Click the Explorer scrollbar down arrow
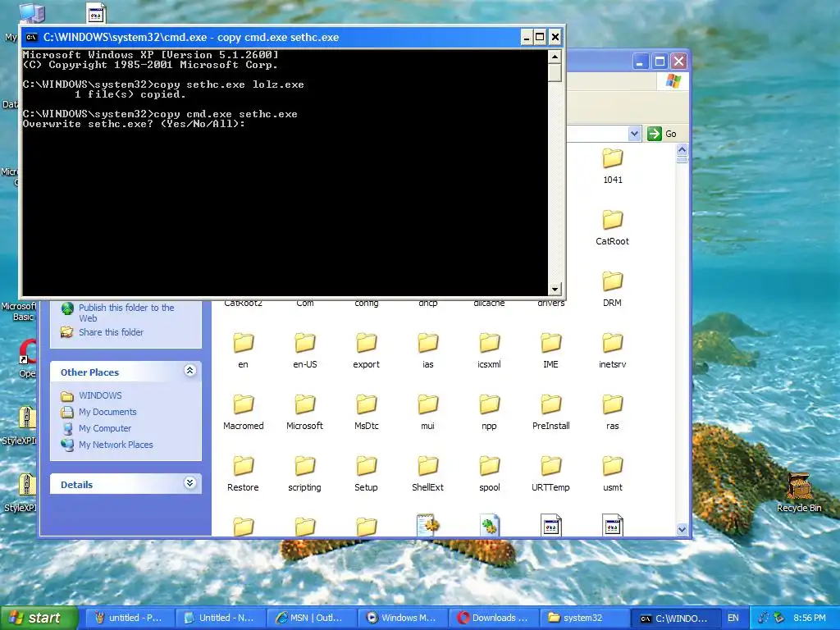Screen dimensions: 840x630 click(682, 529)
